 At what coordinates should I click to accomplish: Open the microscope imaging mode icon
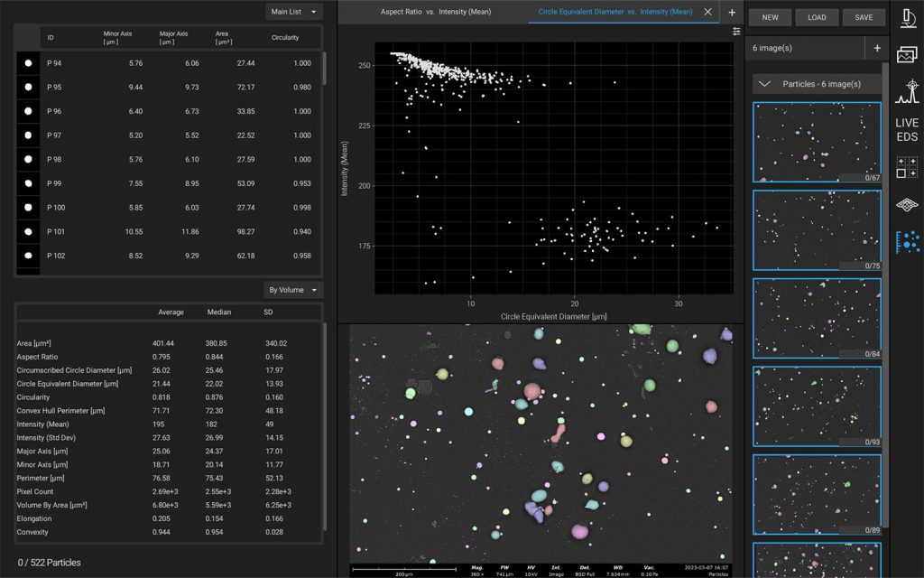click(x=907, y=17)
